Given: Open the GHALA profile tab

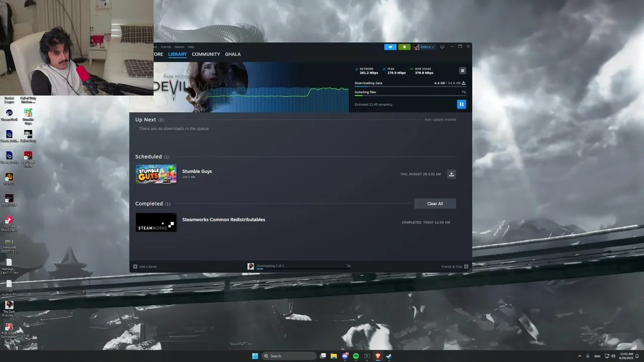Looking at the screenshot, I should [x=232, y=54].
